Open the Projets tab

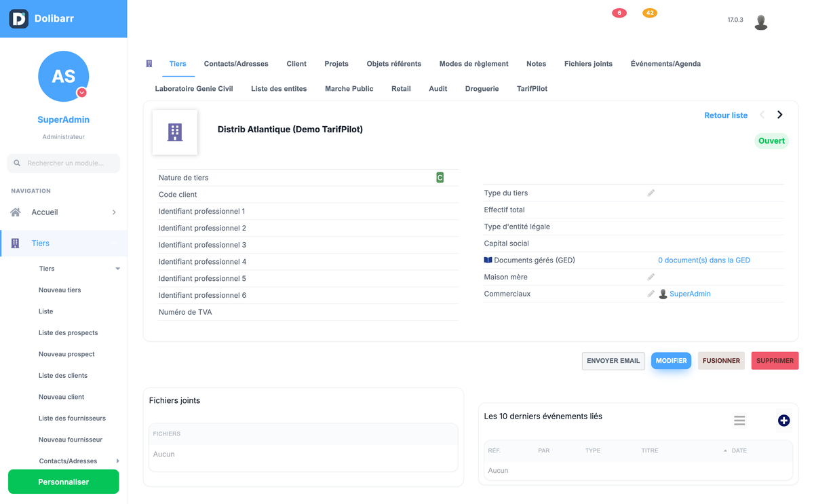336,64
